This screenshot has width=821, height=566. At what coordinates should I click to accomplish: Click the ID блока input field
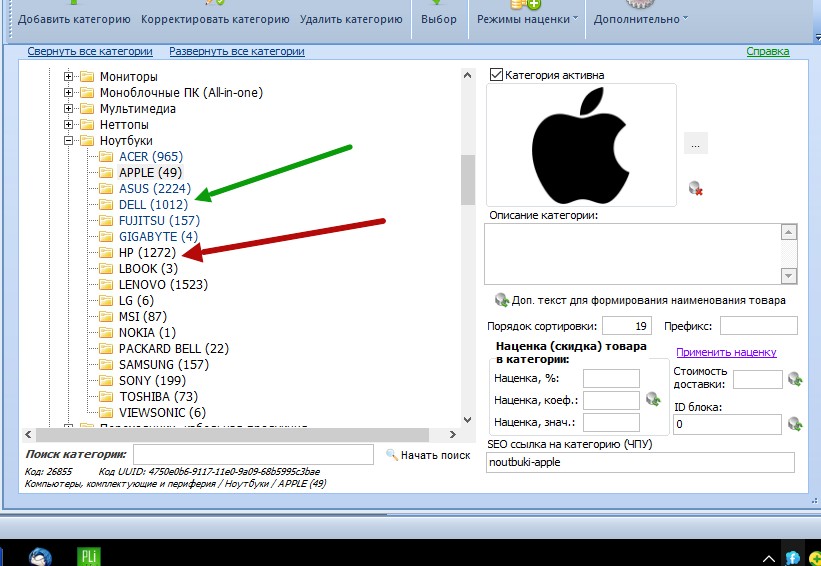pos(727,424)
